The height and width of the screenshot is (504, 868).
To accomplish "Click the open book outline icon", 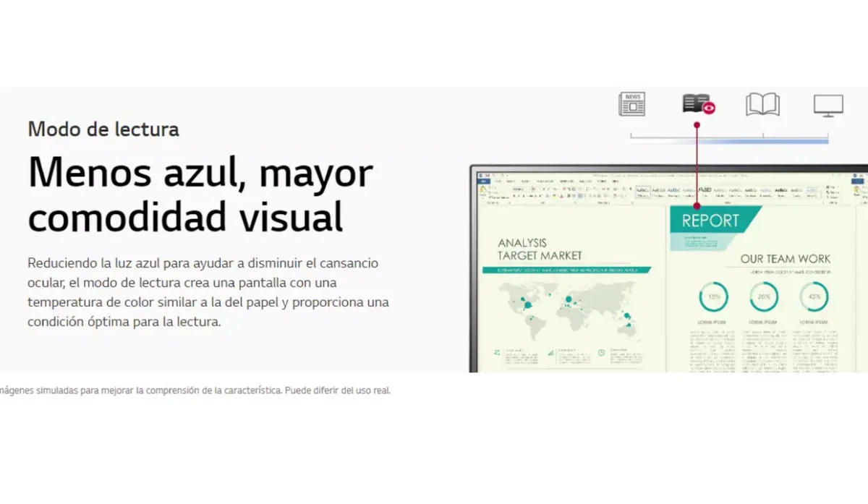I will 762,104.
